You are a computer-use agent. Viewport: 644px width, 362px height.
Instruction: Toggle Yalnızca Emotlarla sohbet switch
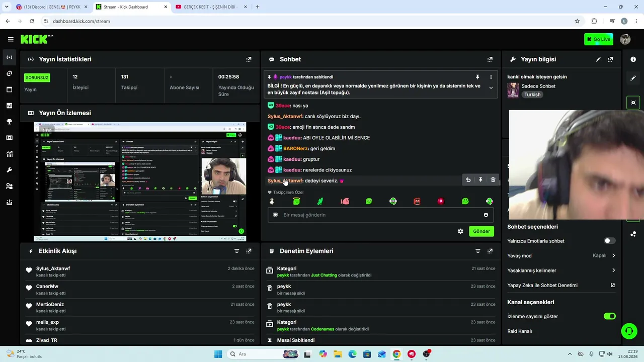click(609, 241)
